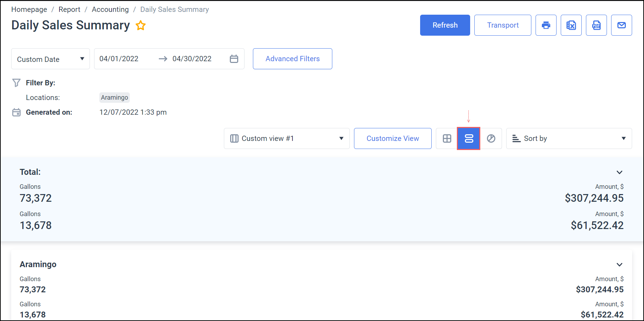Open the Custom view #1 dropdown

[x=286, y=138]
